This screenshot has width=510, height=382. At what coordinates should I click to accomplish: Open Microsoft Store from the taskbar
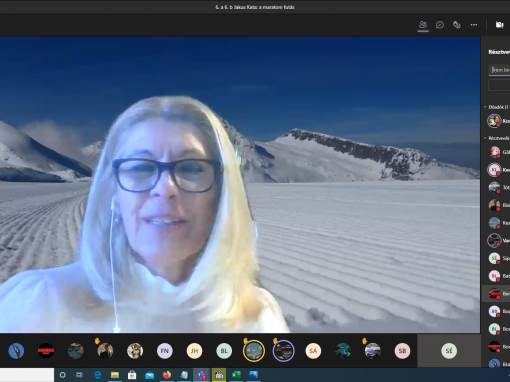point(132,375)
